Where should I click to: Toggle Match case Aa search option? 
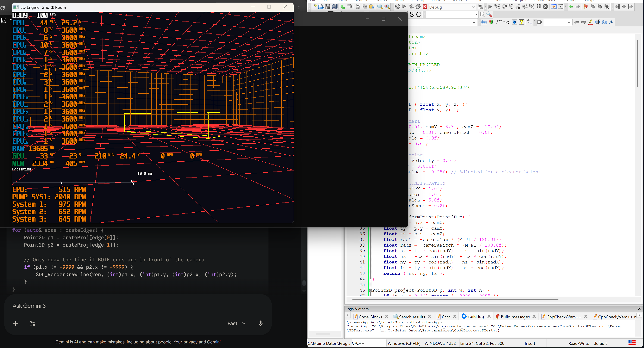(x=605, y=22)
